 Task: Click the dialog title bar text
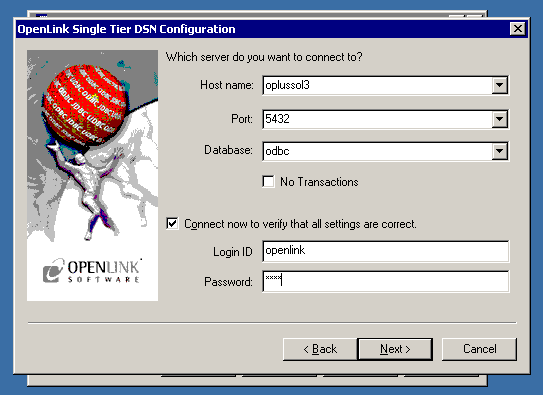pos(126,29)
